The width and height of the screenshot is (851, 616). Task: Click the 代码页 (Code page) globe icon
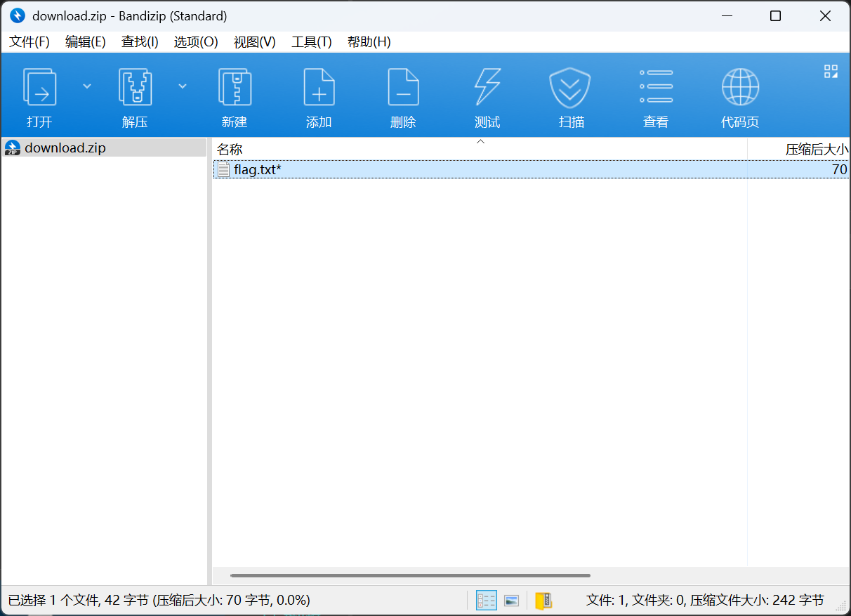(740, 87)
